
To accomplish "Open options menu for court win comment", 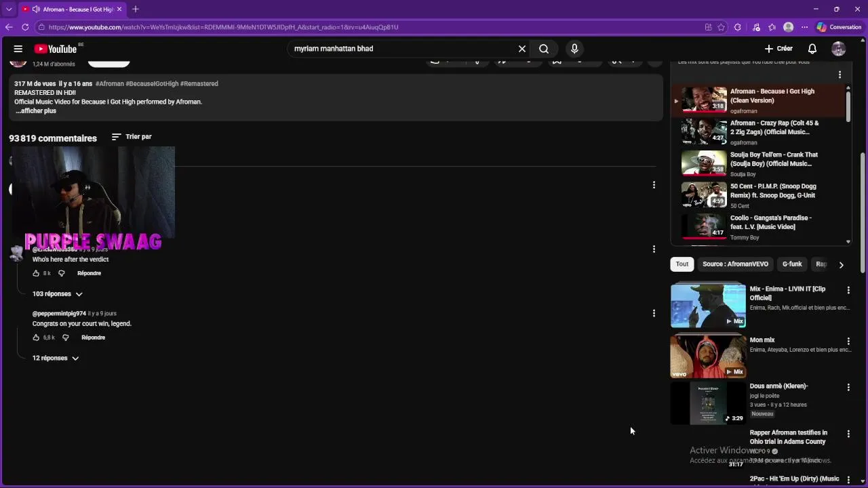I will pos(654,313).
